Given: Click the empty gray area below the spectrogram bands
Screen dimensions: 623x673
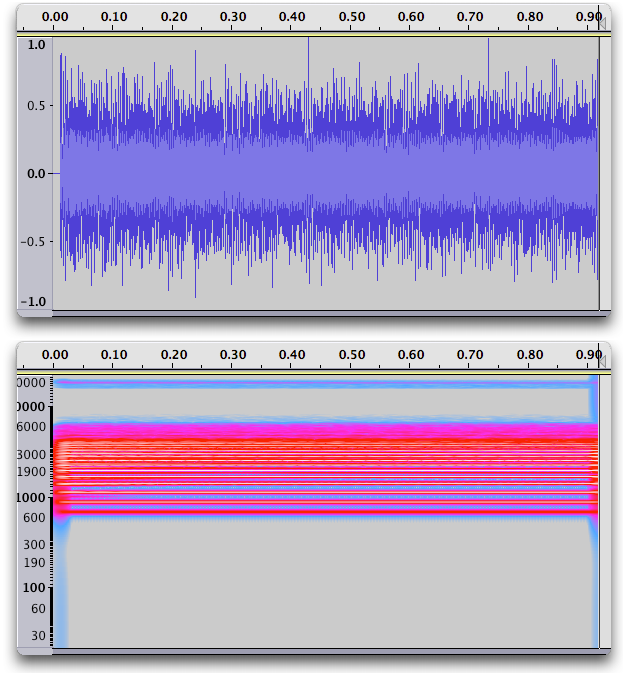Looking at the screenshot, I should (328, 590).
